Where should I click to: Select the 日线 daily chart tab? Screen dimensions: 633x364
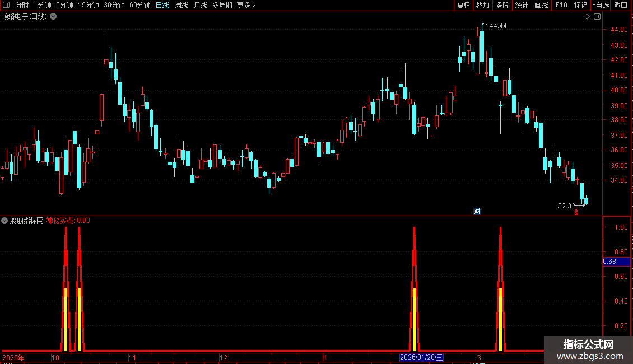162,5
